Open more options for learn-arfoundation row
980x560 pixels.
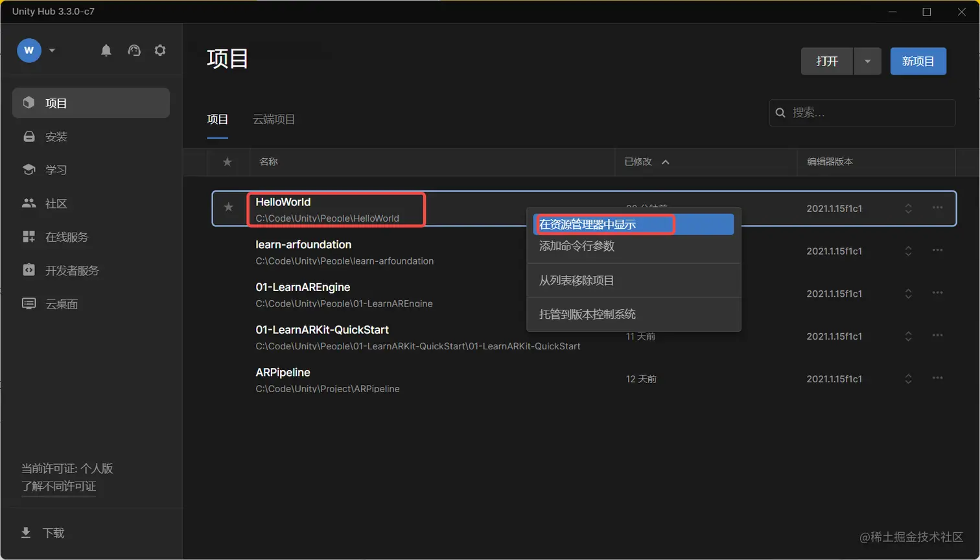(937, 251)
